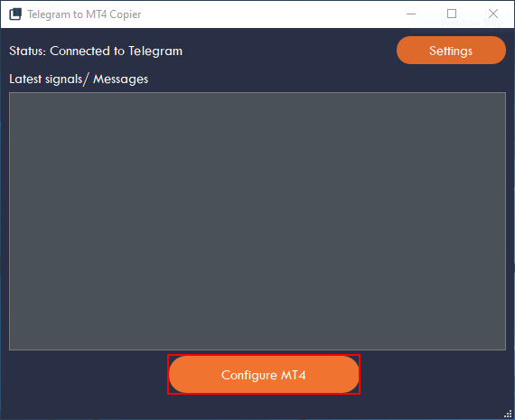Click the Status: Connected to Telegram text
The height and width of the screenshot is (420, 515).
pyautogui.click(x=96, y=51)
